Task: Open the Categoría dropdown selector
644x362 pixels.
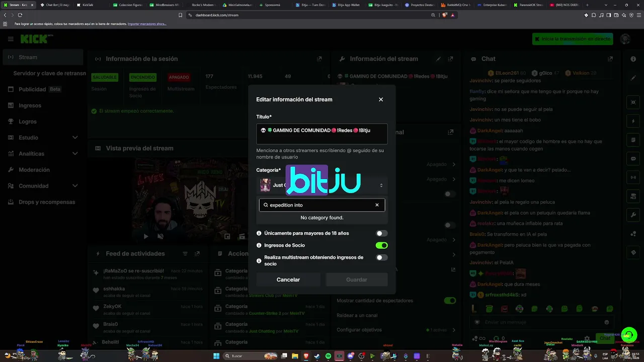Action: point(322,185)
